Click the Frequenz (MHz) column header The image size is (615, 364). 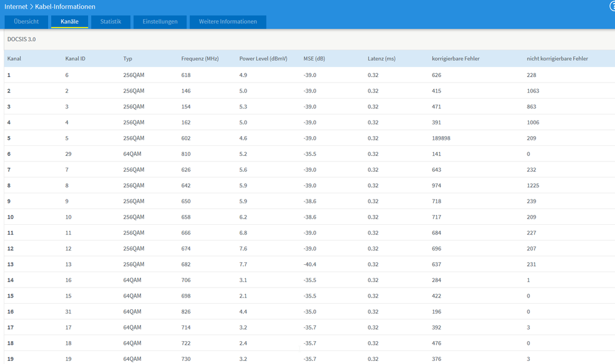(200, 59)
